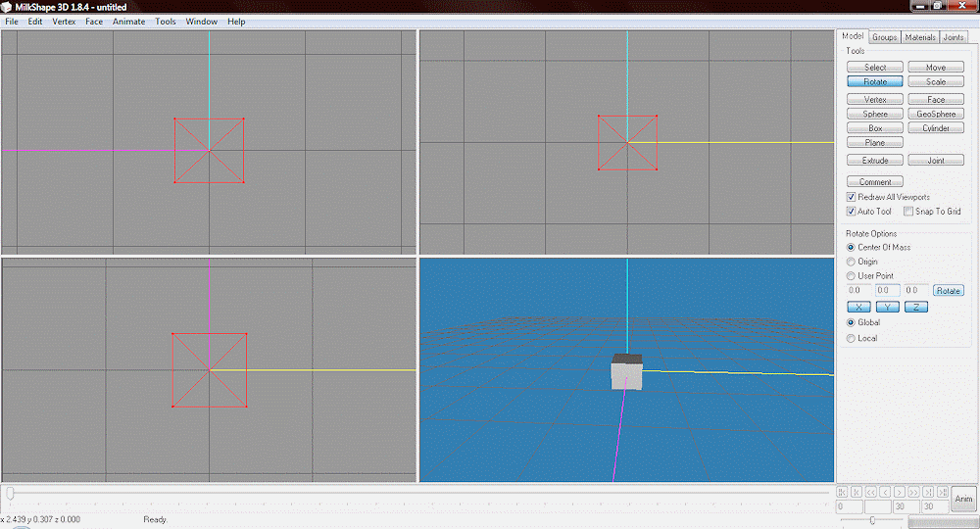The height and width of the screenshot is (529, 980).
Task: Toggle the Z axis button
Action: point(915,307)
